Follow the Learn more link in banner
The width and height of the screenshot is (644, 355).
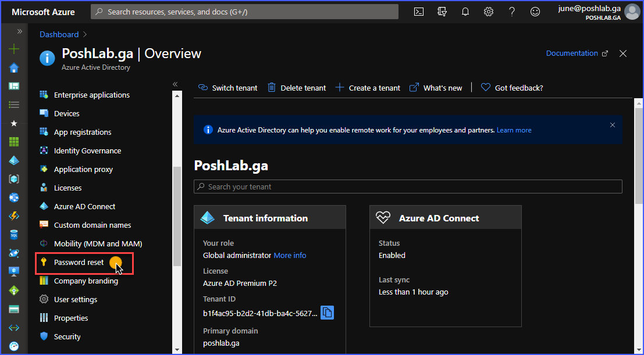pos(514,130)
